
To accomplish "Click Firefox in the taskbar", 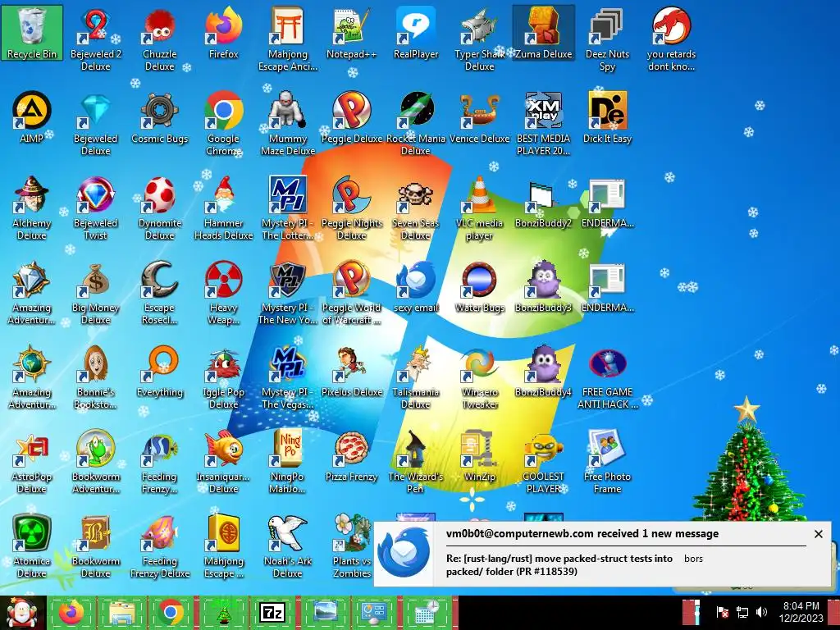I will coord(71,613).
